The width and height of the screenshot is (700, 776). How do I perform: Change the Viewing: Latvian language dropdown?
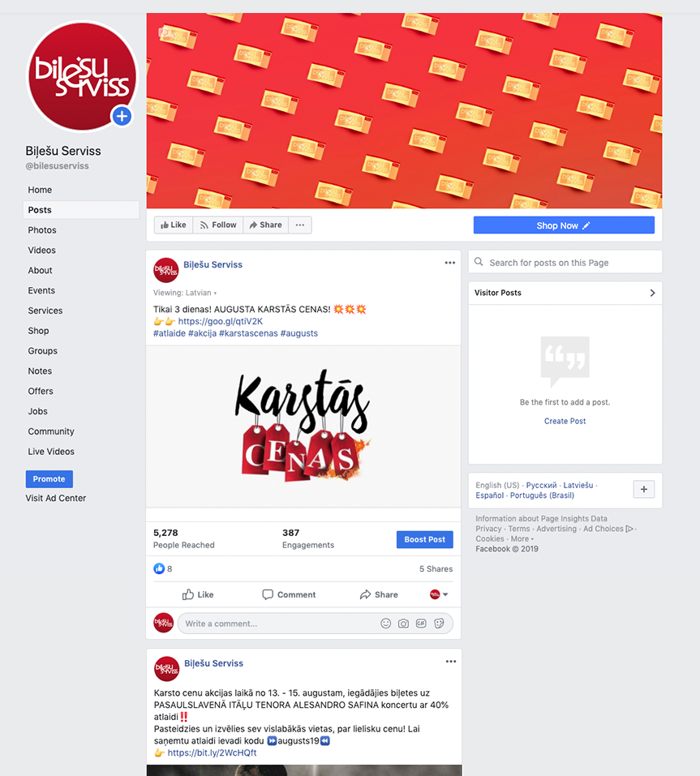pos(185,293)
